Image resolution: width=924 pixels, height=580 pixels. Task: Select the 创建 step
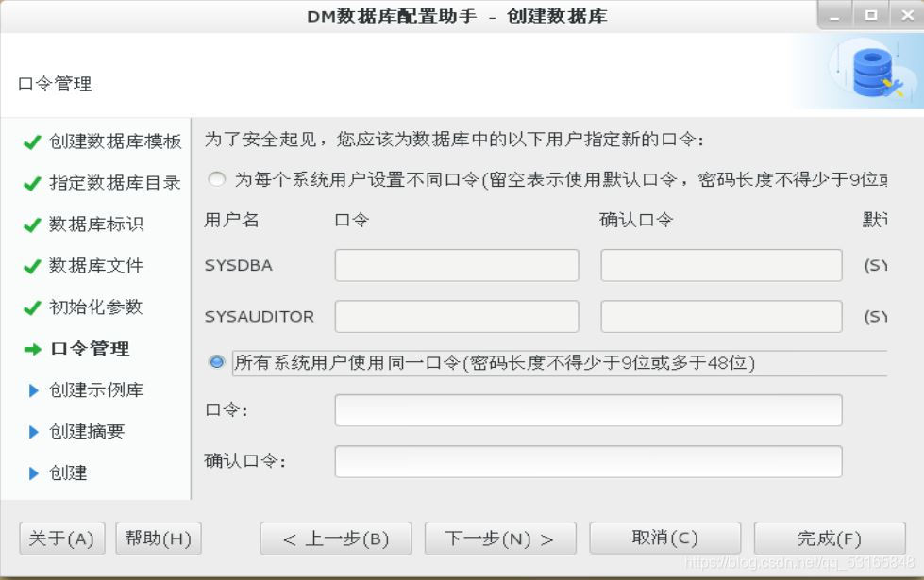[x=68, y=472]
